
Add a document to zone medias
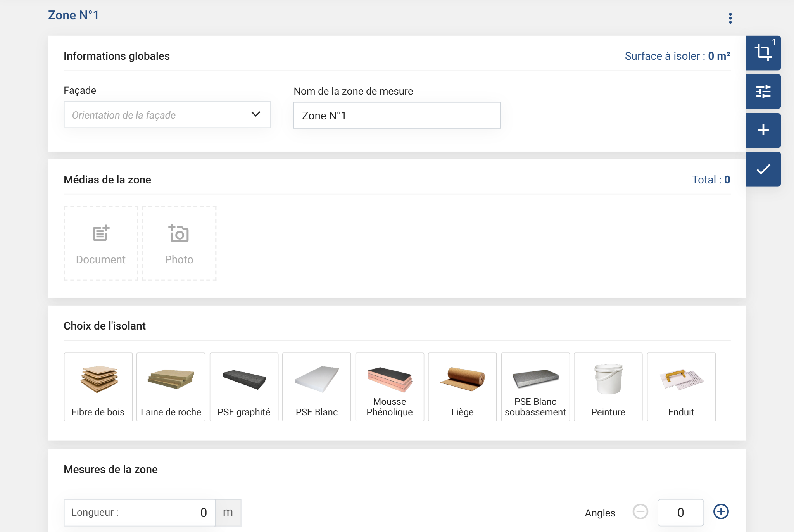click(x=101, y=243)
